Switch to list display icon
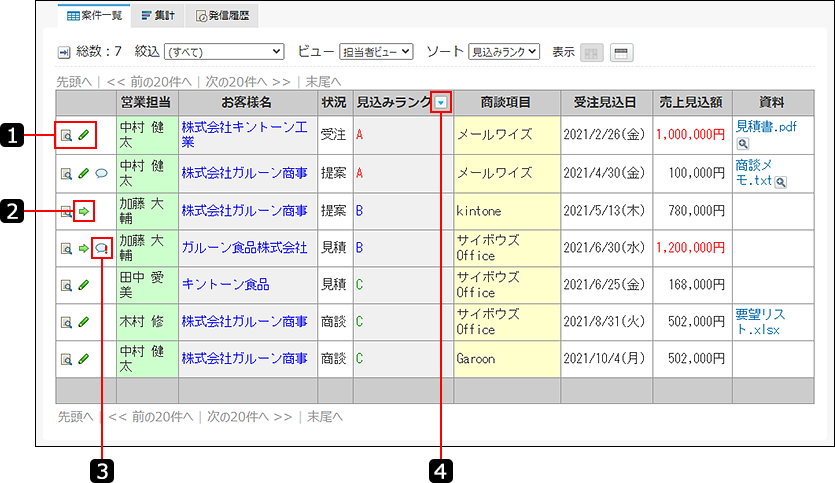This screenshot has width=835, height=483. point(621,53)
